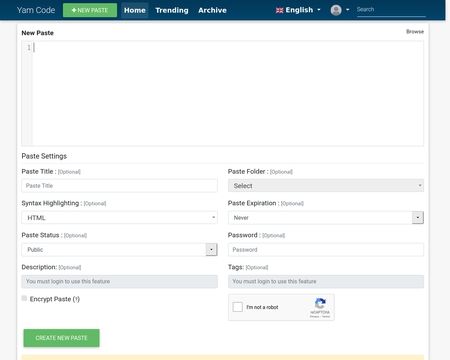
Task: Click the disabled Description field
Action: tap(119, 282)
